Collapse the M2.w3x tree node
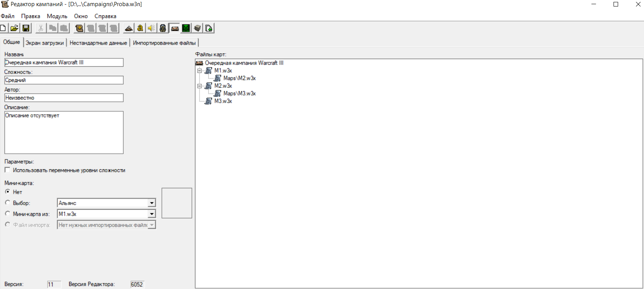 click(x=199, y=86)
